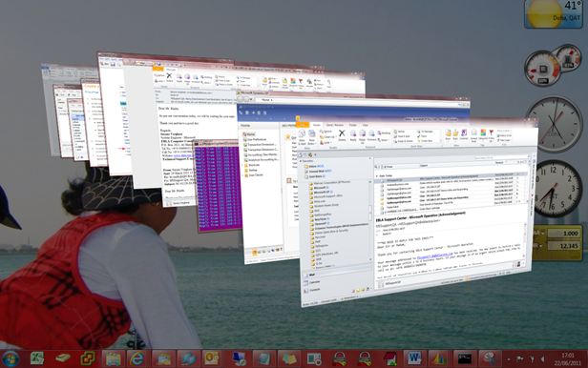Click Address Book in Outlook ribbon
This screenshot has height=368, width=588.
click(x=504, y=135)
